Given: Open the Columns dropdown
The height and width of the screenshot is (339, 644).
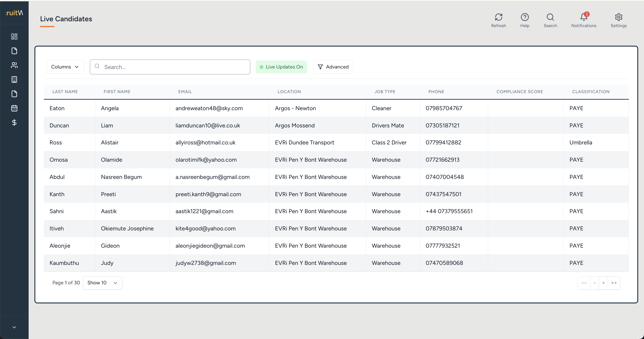Looking at the screenshot, I should (x=65, y=67).
